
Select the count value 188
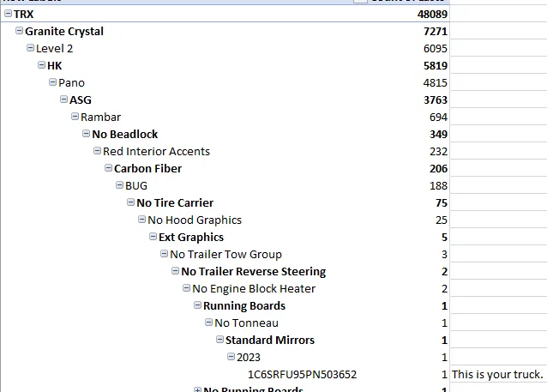coord(438,185)
